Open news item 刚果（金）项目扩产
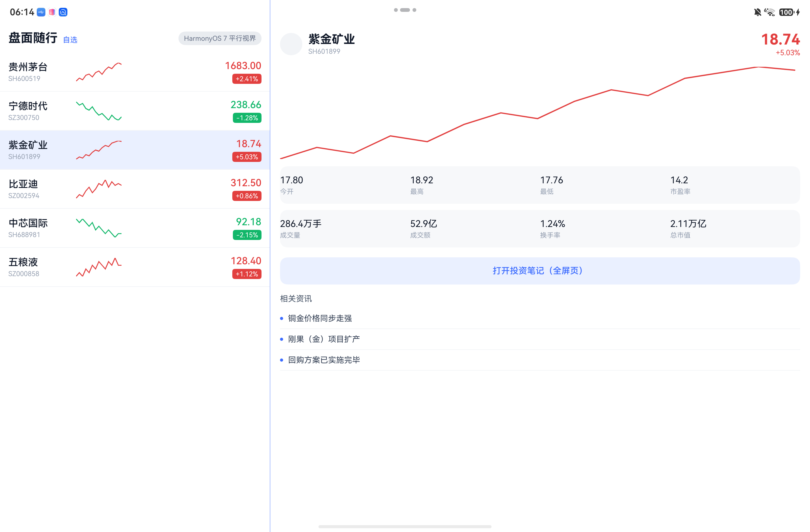This screenshot has height=532, width=810. pos(540,339)
